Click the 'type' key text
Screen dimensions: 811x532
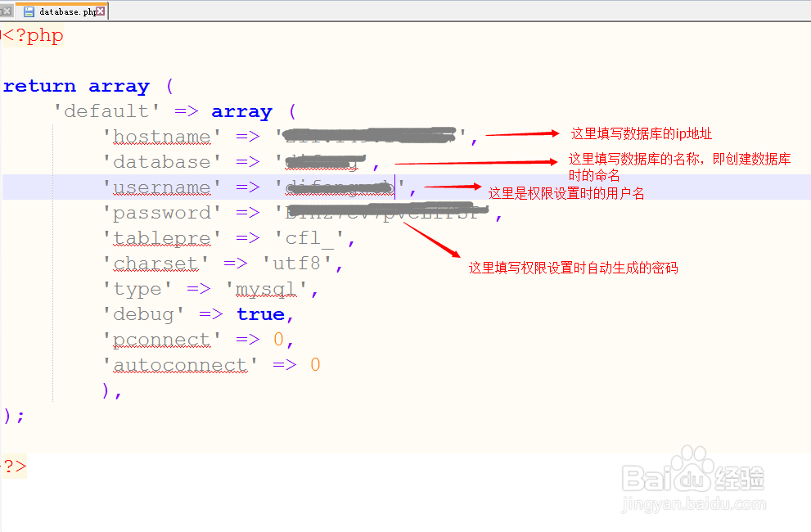(137, 289)
